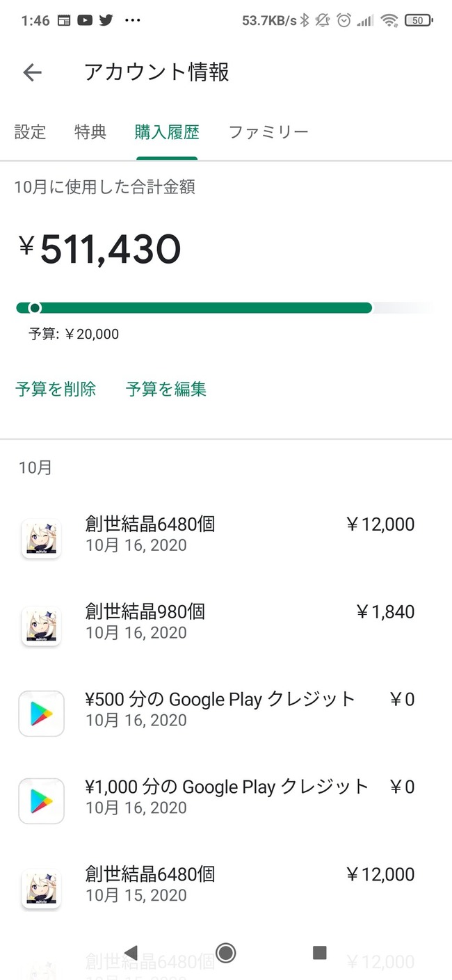The image size is (452, 980).
Task: Go to the ファミリー tab
Action: point(268,131)
